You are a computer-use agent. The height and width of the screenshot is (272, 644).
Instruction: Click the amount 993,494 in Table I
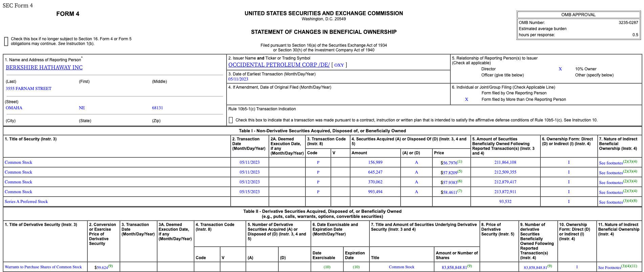375,192
